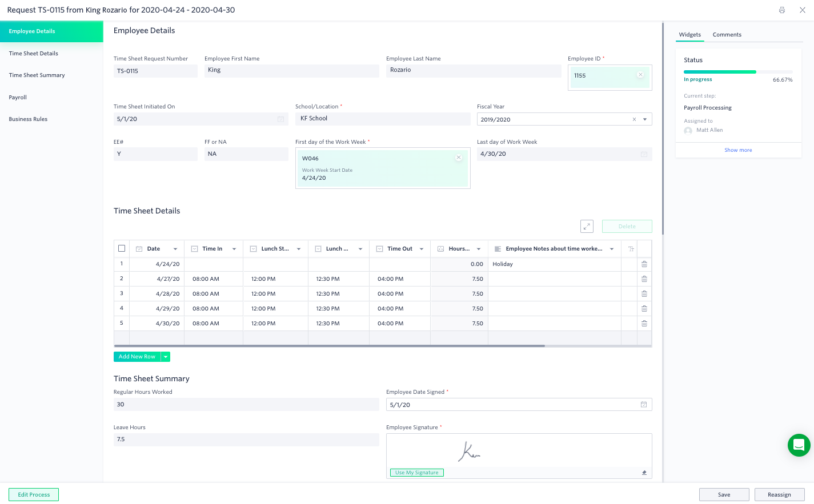Open the Date column menu arrow
The image size is (814, 504).
click(x=175, y=249)
